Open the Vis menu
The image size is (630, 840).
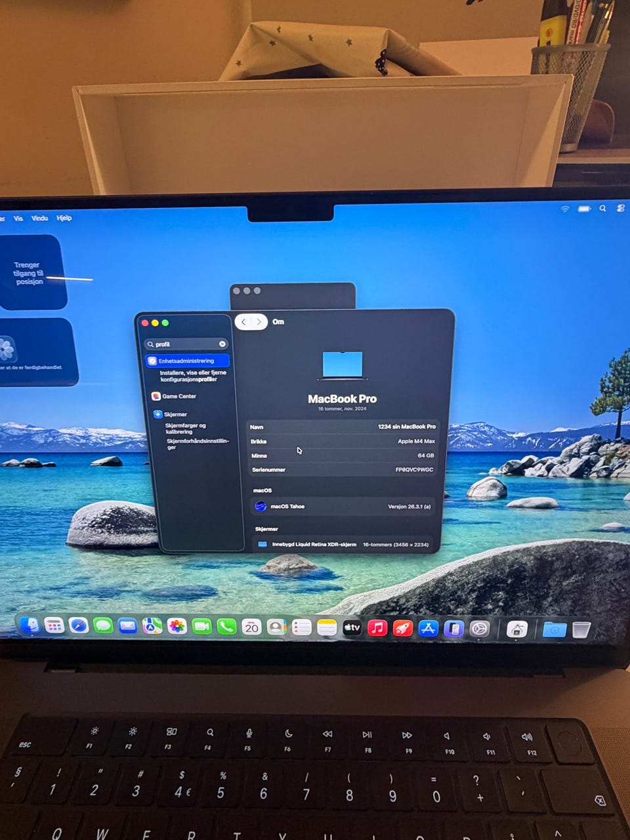[18, 218]
